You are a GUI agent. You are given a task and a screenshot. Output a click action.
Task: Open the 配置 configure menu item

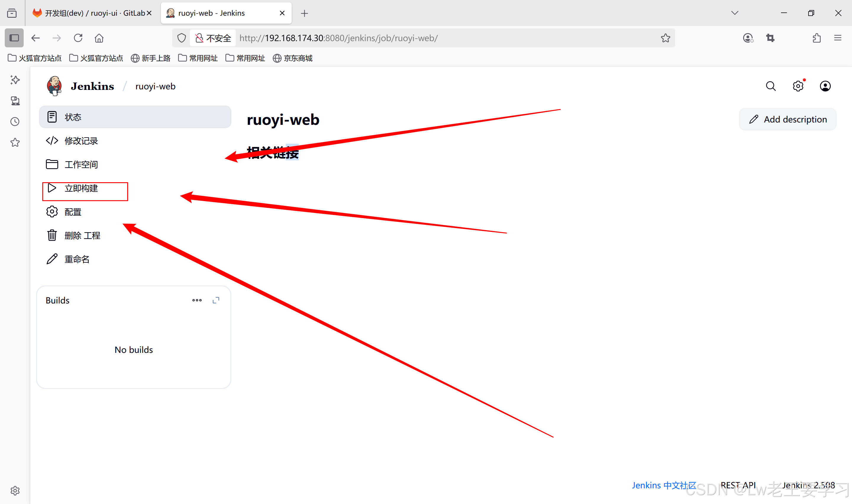73,212
